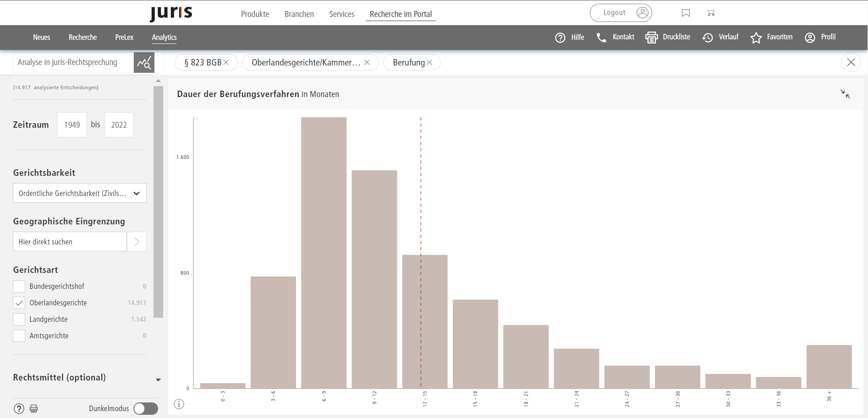The height and width of the screenshot is (418, 868).
Task: Open the Produkte menu
Action: (255, 14)
